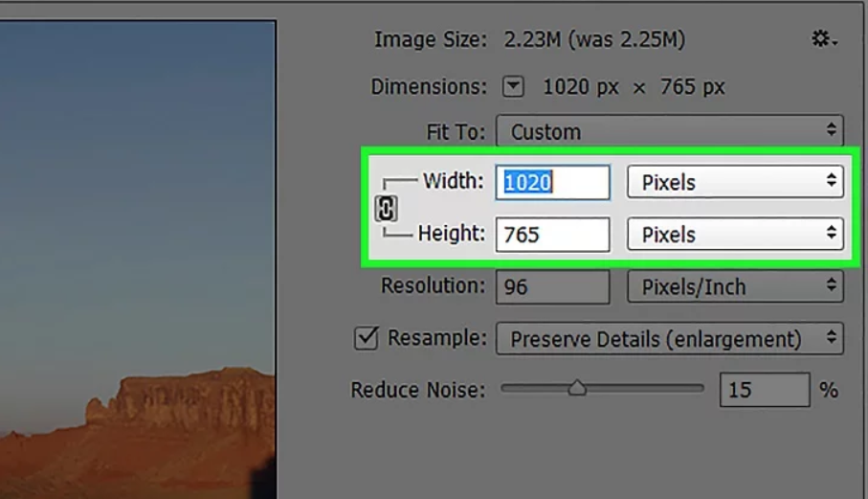This screenshot has height=499, width=868.
Task: Uncheck the Resample checkbox
Action: (366, 338)
